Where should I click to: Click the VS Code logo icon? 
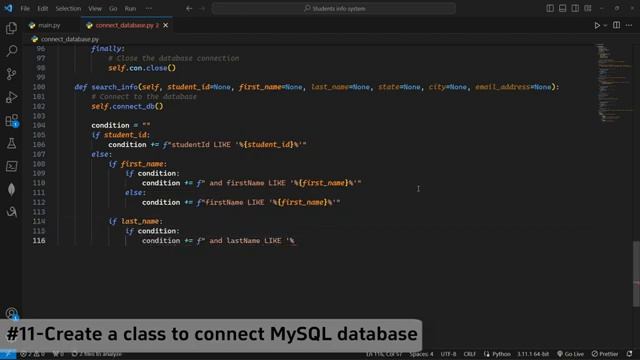tap(8, 8)
